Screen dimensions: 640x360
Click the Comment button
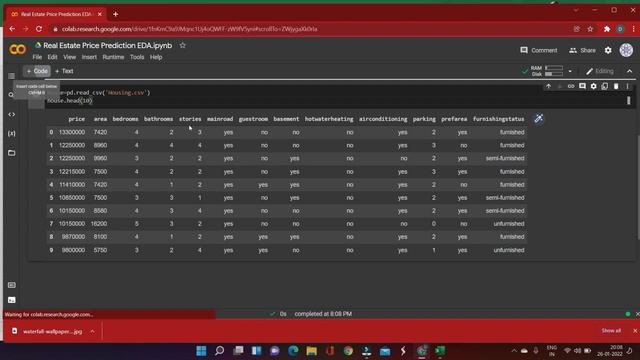[x=539, y=50]
